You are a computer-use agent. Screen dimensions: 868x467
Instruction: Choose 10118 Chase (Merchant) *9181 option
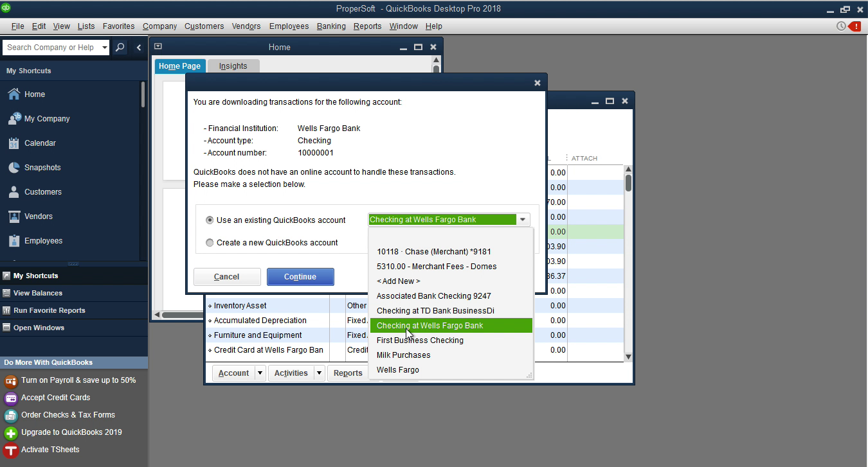[451, 252]
